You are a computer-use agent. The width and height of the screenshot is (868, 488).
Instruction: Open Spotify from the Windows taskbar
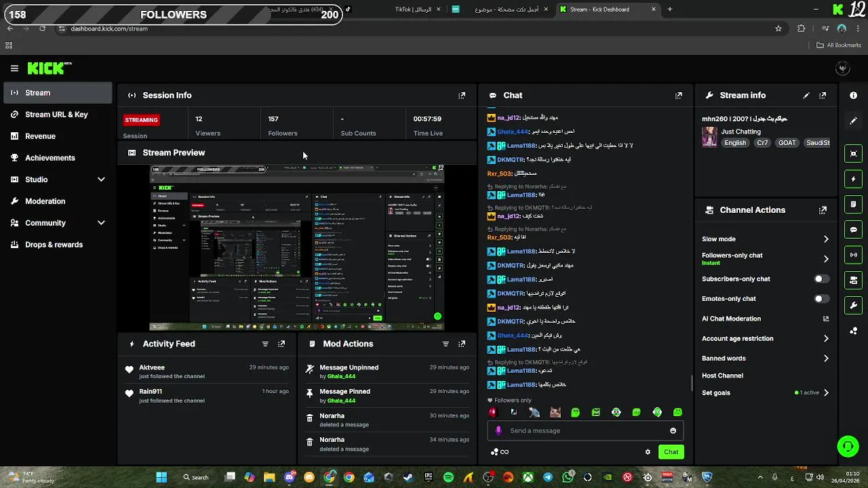click(x=448, y=477)
